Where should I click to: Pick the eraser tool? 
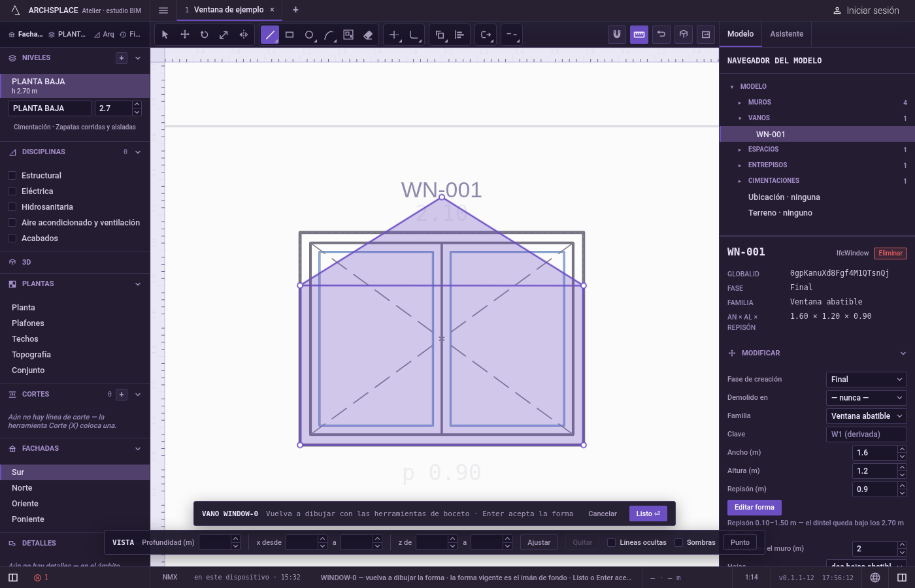(x=368, y=35)
